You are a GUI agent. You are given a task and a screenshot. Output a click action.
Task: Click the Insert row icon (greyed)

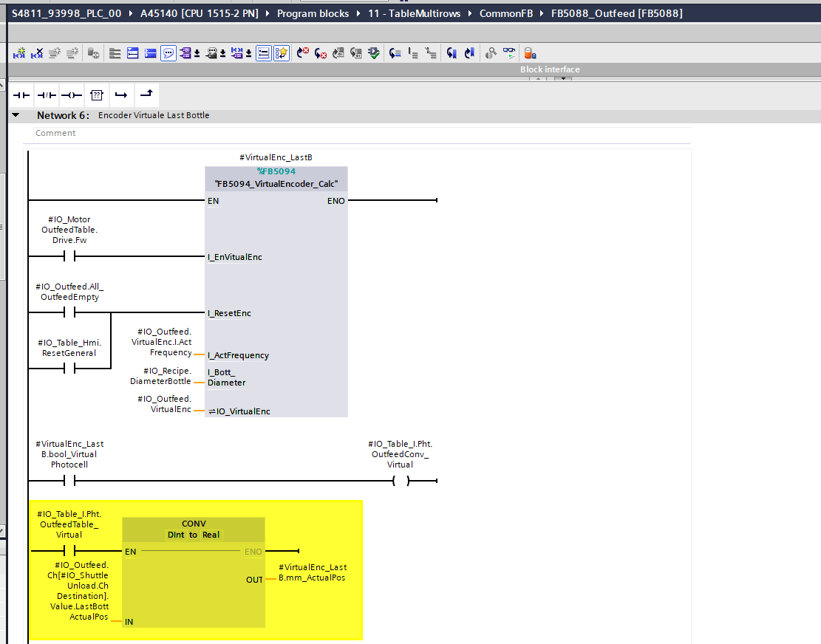pos(55,53)
